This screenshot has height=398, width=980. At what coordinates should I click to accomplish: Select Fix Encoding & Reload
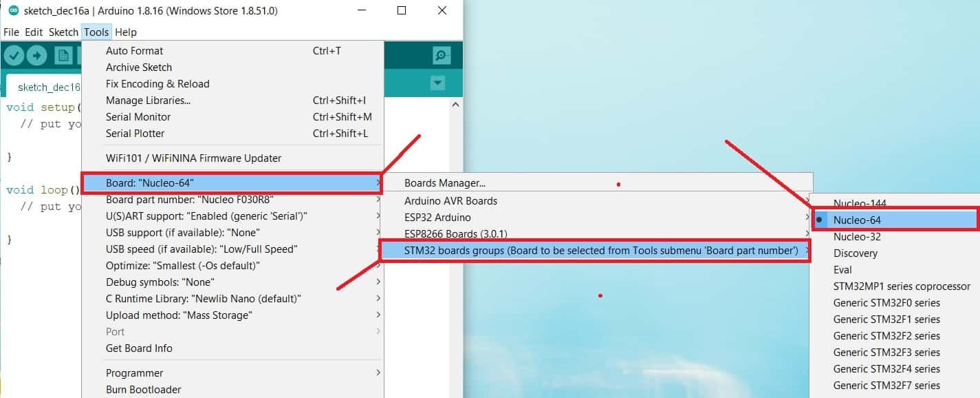(232, 84)
